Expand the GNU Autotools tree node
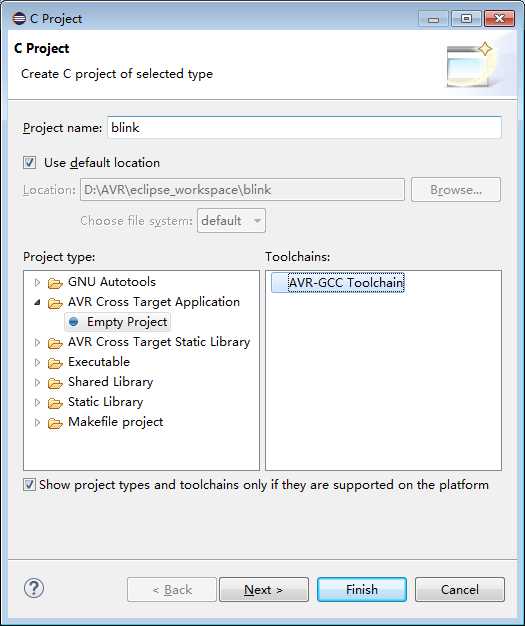 37,282
